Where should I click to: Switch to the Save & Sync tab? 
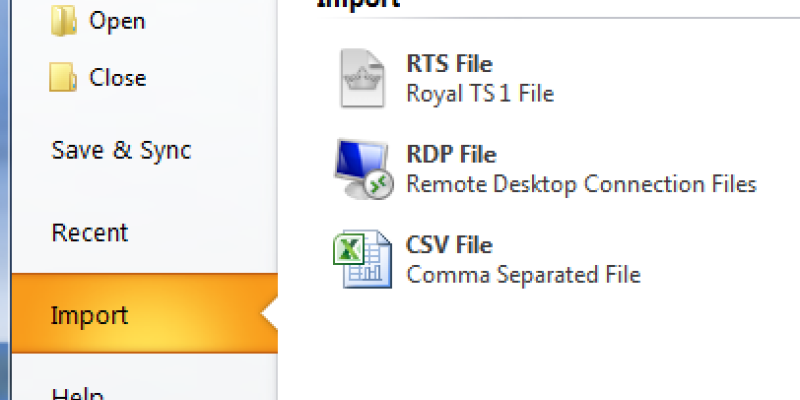(x=121, y=151)
